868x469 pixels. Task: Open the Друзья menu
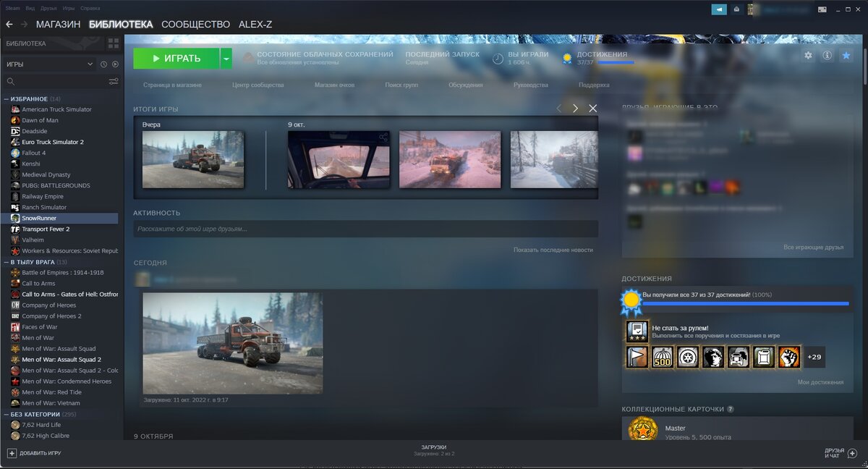pyautogui.click(x=48, y=8)
